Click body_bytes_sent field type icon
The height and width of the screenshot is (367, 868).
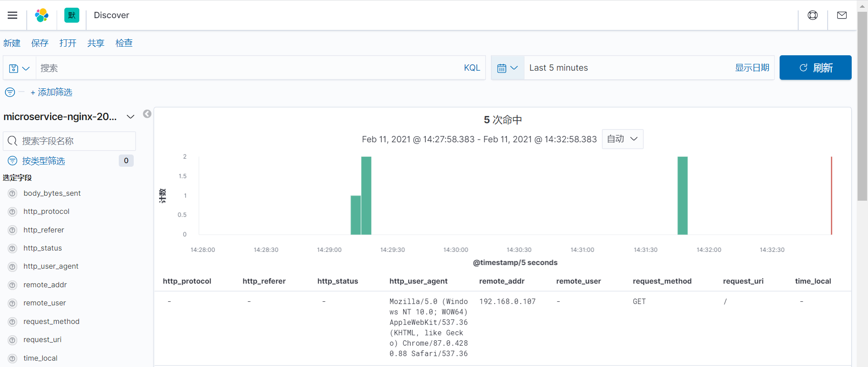click(x=13, y=193)
